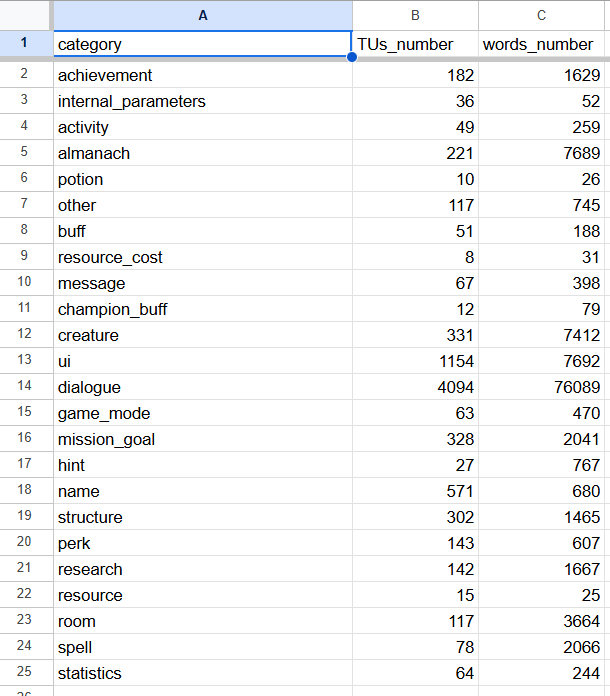Click row number 5 header
Viewport: 610px width, 696px height.
26,153
